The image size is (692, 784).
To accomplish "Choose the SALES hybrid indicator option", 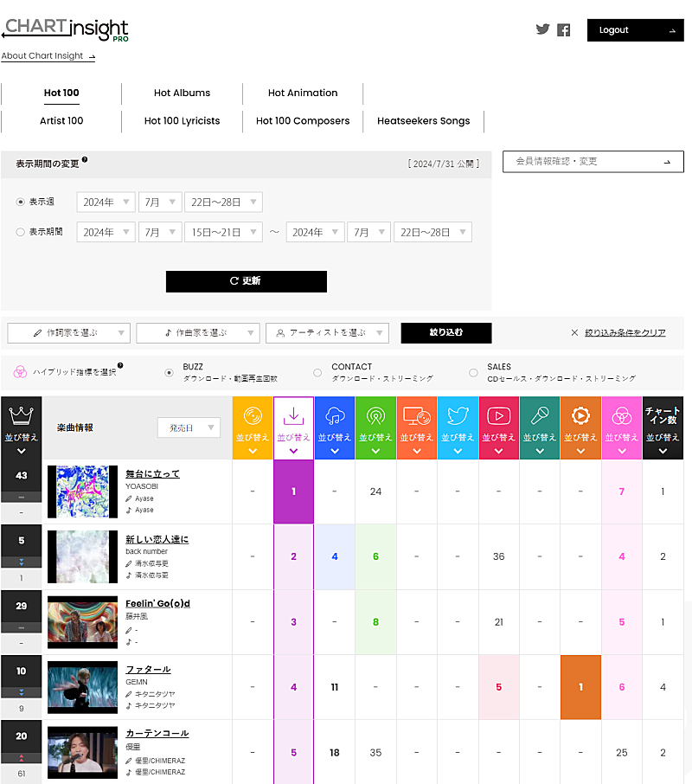I will (473, 373).
